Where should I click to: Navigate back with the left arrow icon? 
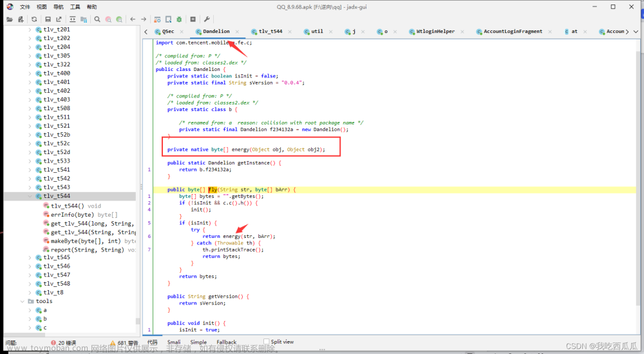tap(133, 19)
